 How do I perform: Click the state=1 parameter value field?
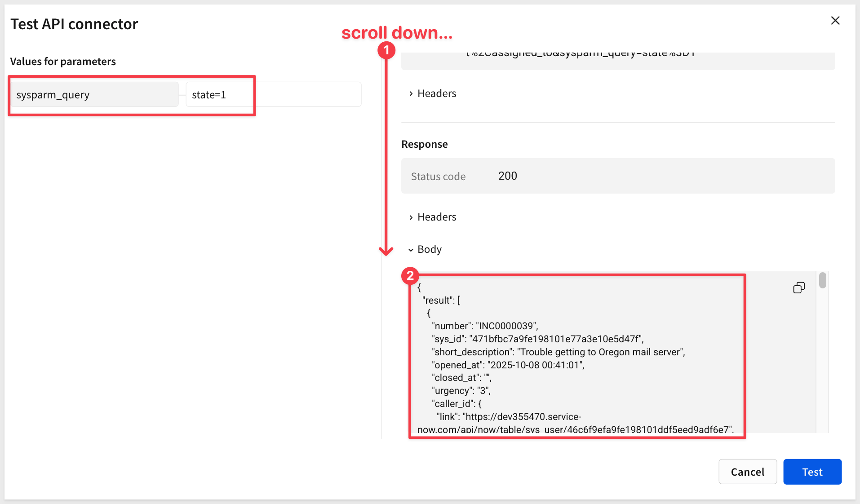point(273,95)
